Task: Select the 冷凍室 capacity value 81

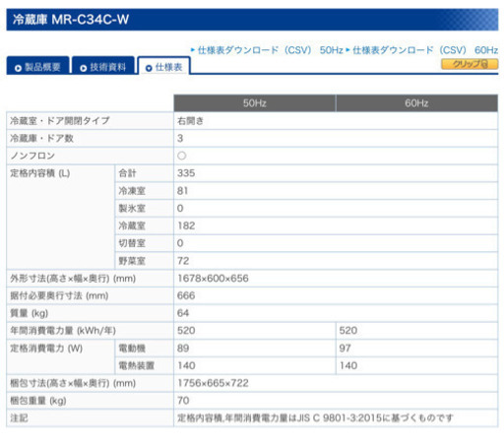Action: click(182, 191)
